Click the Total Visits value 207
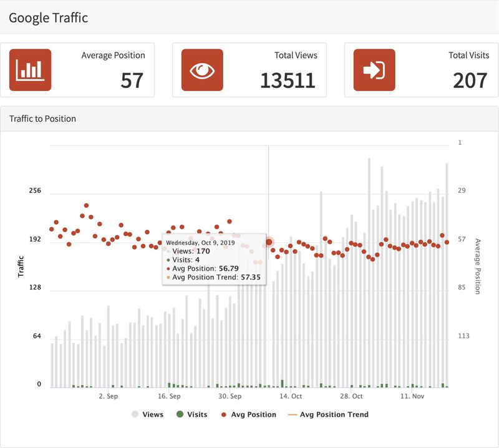Viewport: 499px width, 448px height. click(x=470, y=80)
